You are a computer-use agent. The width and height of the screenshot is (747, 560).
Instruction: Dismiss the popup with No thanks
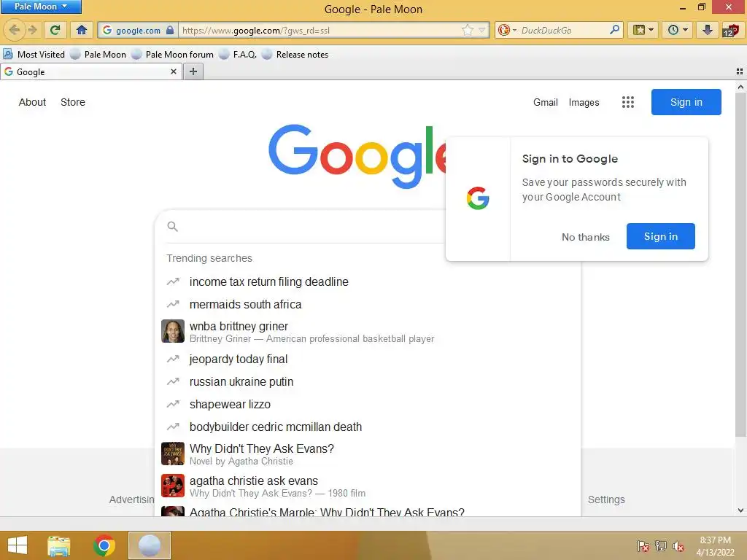[586, 237]
